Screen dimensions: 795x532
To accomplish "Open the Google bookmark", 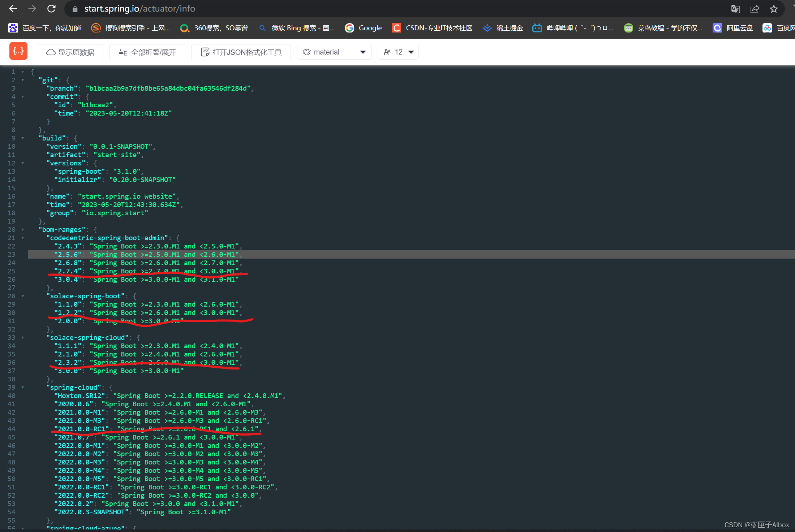I will point(364,28).
